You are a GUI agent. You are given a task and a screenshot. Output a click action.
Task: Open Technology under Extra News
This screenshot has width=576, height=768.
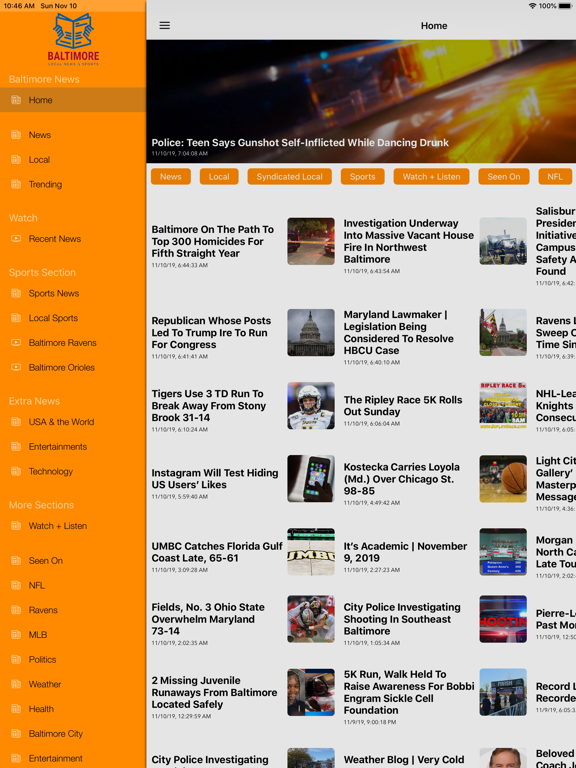point(73,471)
